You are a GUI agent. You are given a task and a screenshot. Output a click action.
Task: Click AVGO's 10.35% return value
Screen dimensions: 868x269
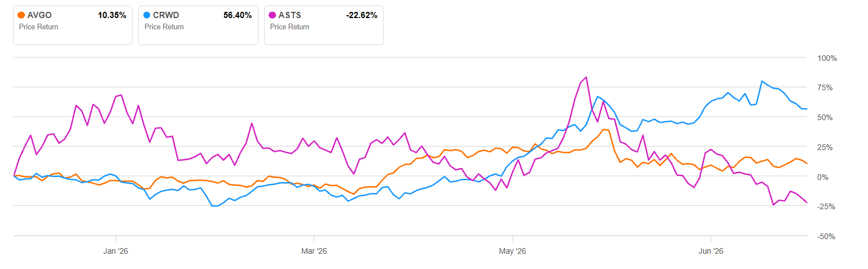[x=112, y=16]
